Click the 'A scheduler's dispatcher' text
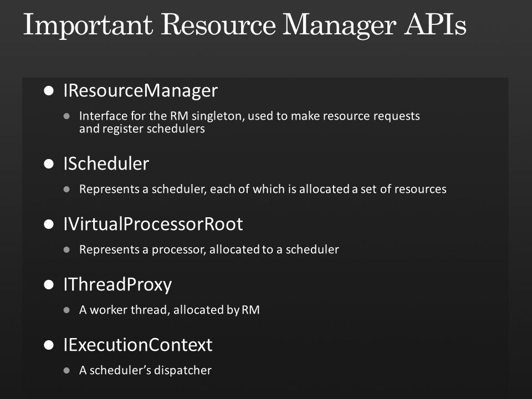532x399 pixels. [x=145, y=370]
